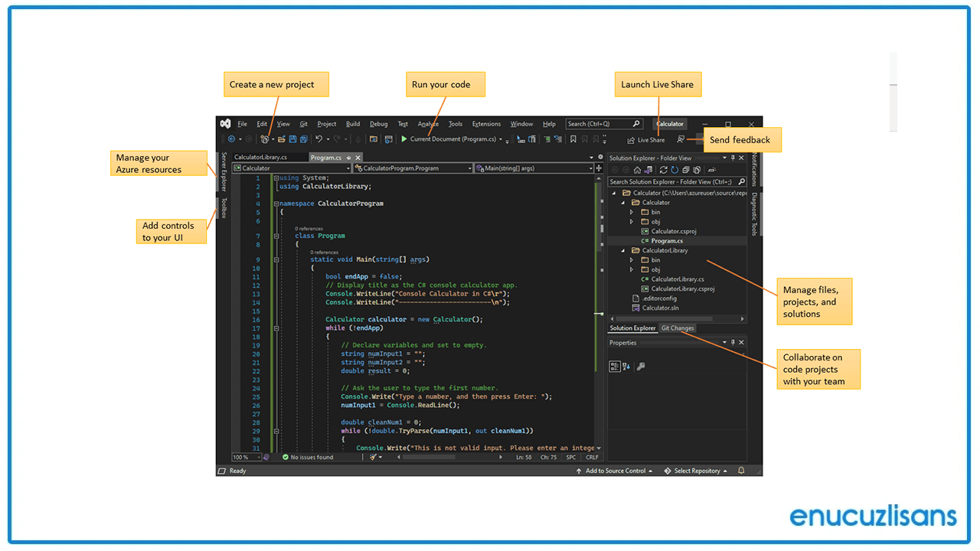Click the search icon in Solution Explorer

tap(740, 181)
